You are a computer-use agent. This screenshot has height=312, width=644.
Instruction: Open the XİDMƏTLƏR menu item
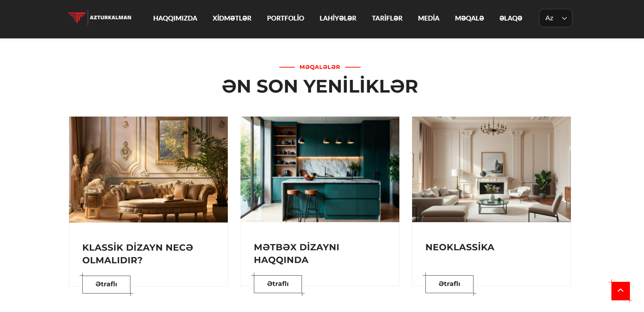click(x=232, y=18)
